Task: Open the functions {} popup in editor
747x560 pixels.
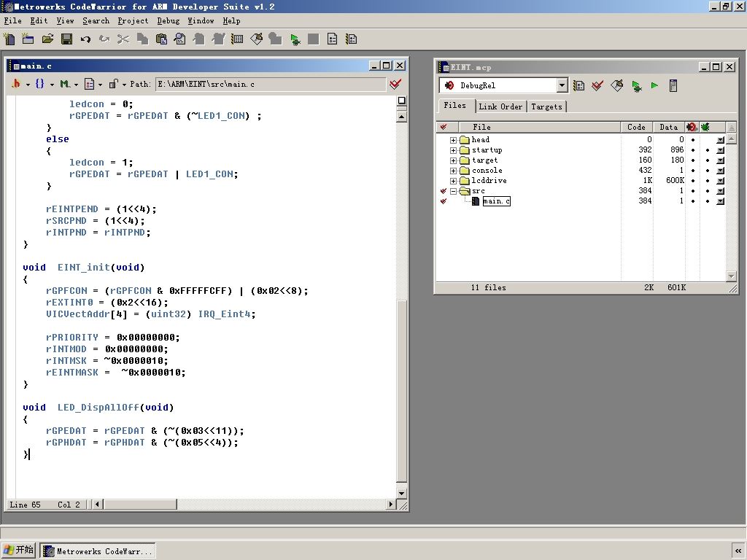Action: [43, 85]
